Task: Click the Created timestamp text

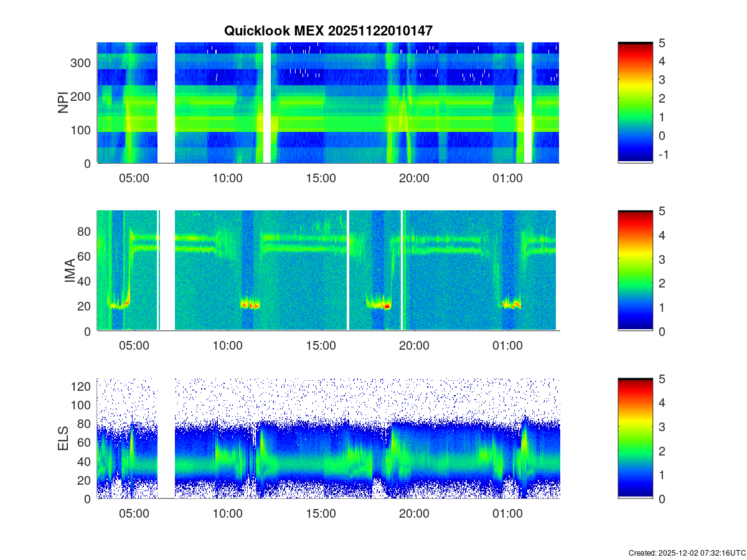Action: 687,553
